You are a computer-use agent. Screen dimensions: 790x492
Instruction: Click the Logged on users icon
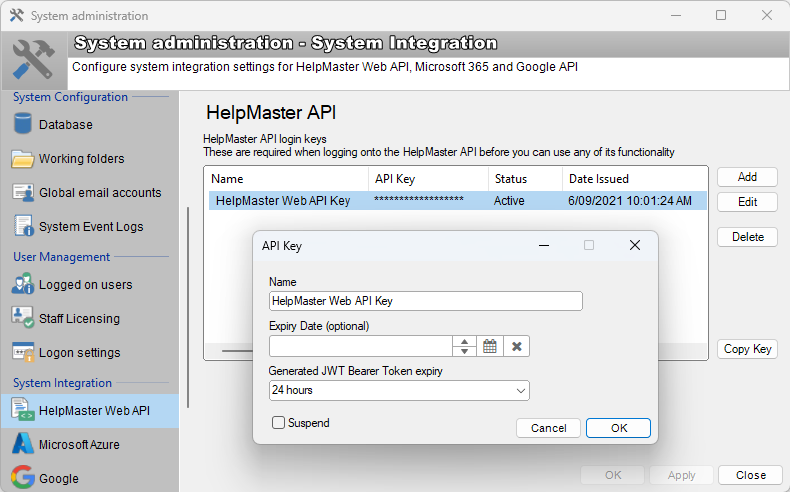(x=23, y=284)
